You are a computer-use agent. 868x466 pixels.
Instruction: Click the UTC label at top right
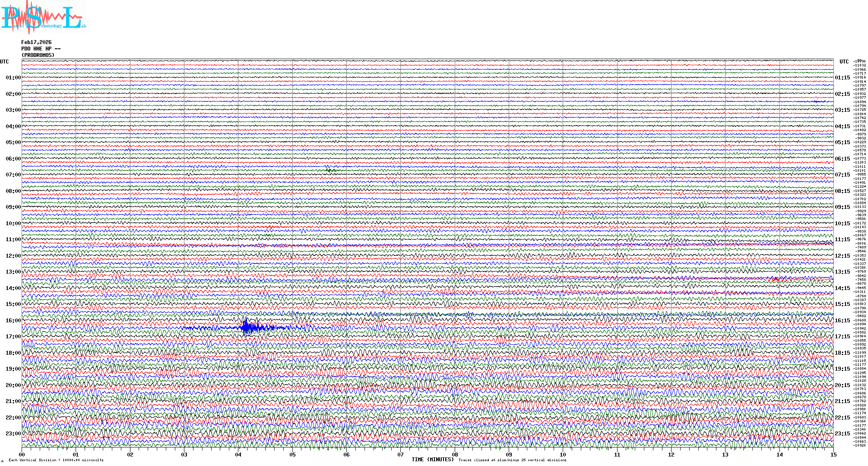pos(844,62)
